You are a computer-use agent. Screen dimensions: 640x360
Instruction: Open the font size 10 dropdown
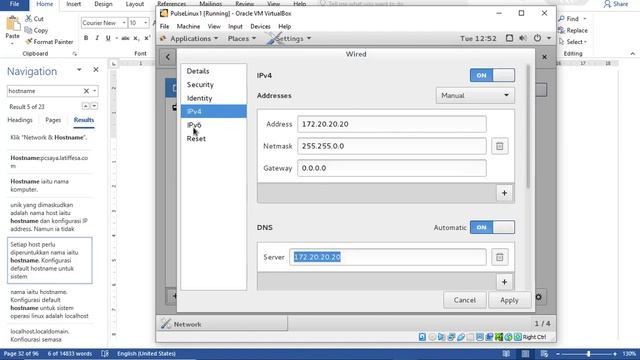[145, 23]
